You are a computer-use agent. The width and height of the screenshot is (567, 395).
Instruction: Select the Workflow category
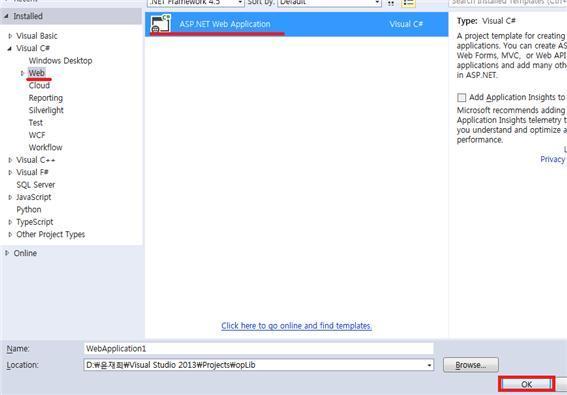(x=46, y=148)
